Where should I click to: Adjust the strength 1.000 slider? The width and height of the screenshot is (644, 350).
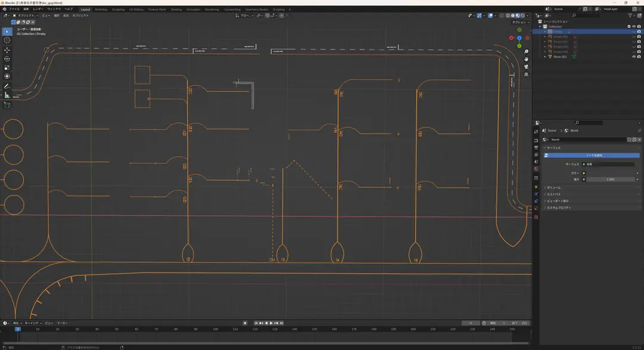pos(610,179)
